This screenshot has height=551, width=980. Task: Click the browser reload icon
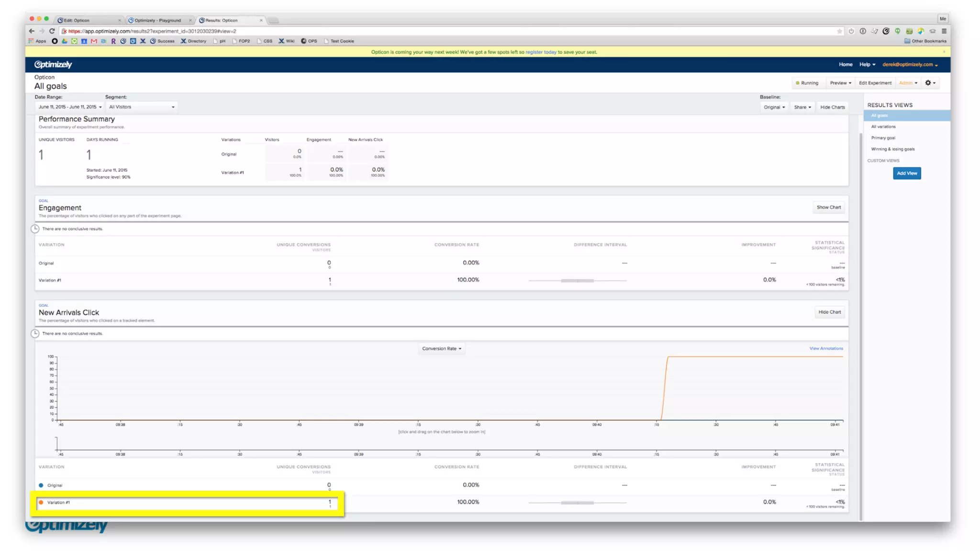coord(52,31)
